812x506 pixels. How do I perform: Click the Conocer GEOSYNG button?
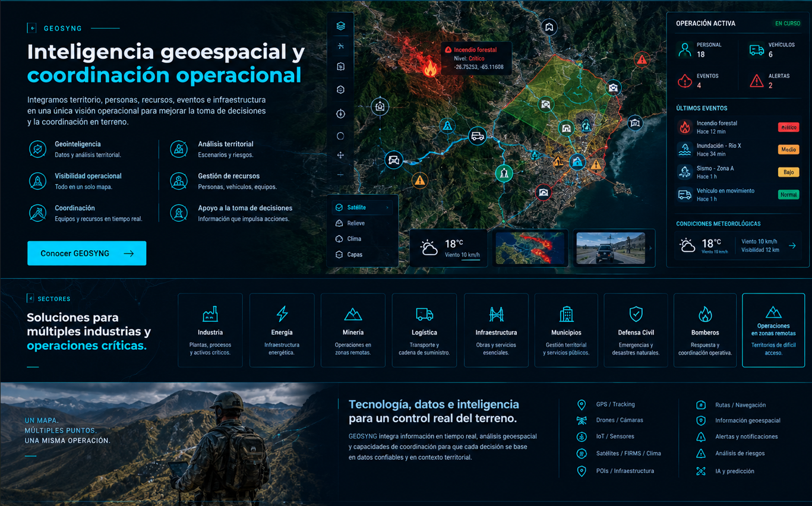[87, 253]
